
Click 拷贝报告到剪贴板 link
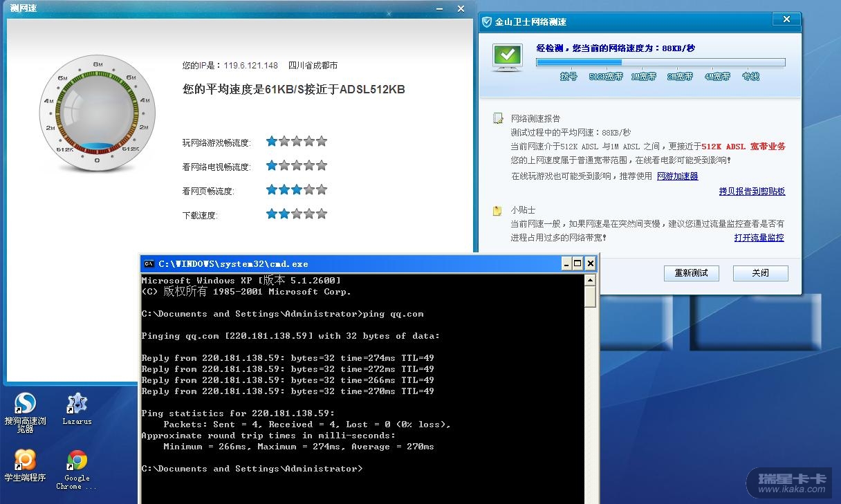pyautogui.click(x=752, y=192)
